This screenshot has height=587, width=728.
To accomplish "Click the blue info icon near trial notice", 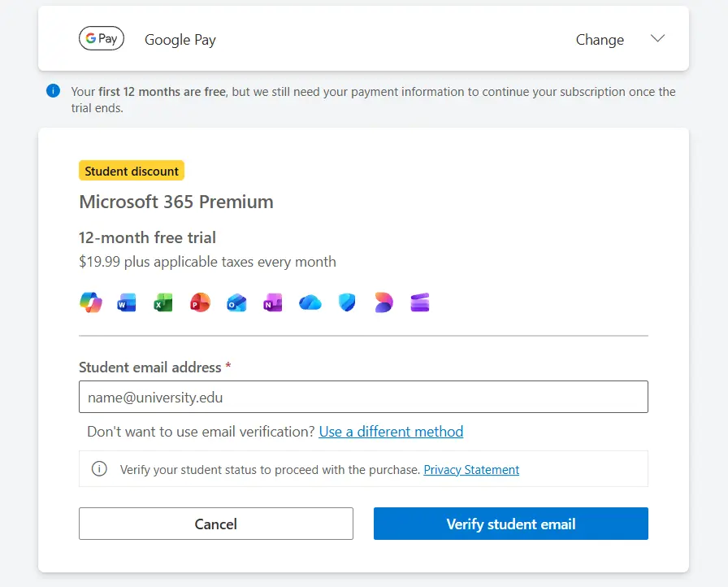I will (x=53, y=90).
